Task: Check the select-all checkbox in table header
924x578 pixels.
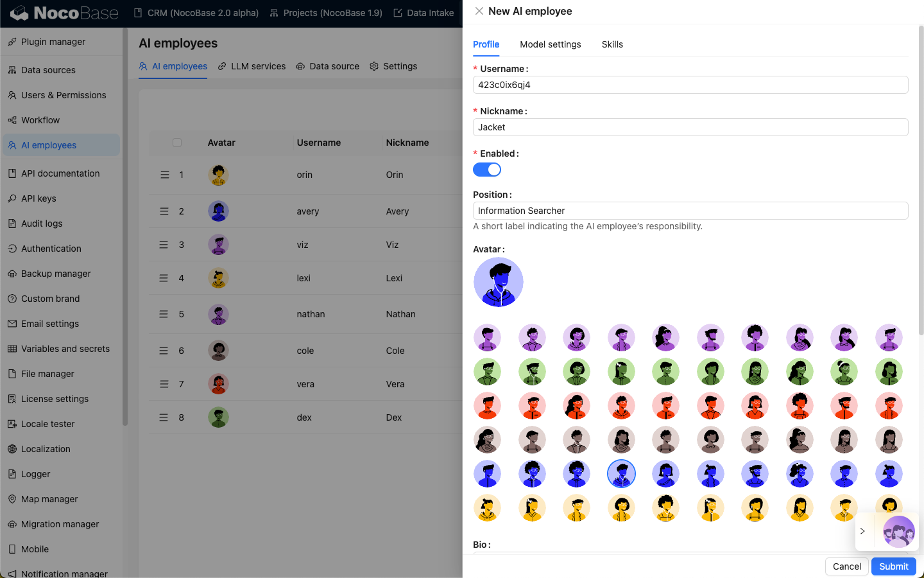Action: pyautogui.click(x=177, y=143)
